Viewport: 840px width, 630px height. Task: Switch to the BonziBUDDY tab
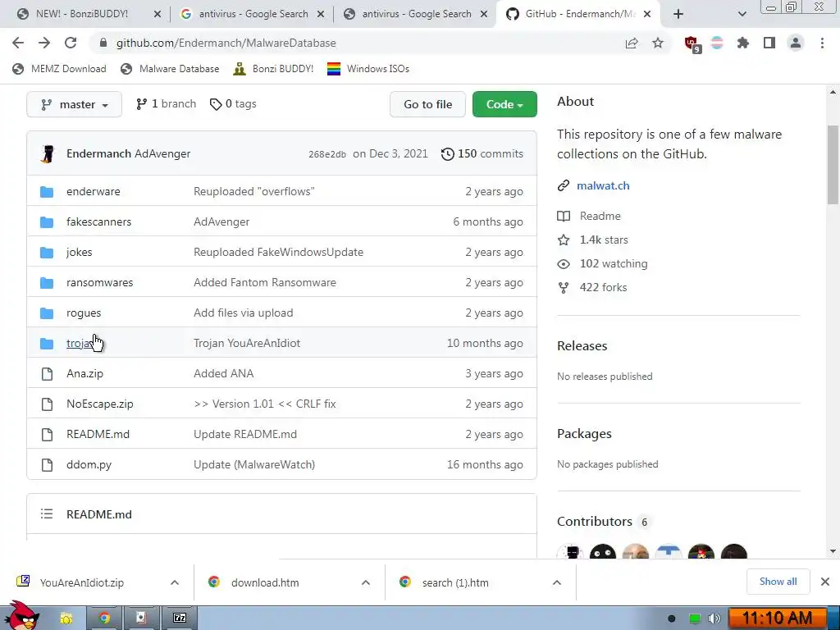point(82,14)
